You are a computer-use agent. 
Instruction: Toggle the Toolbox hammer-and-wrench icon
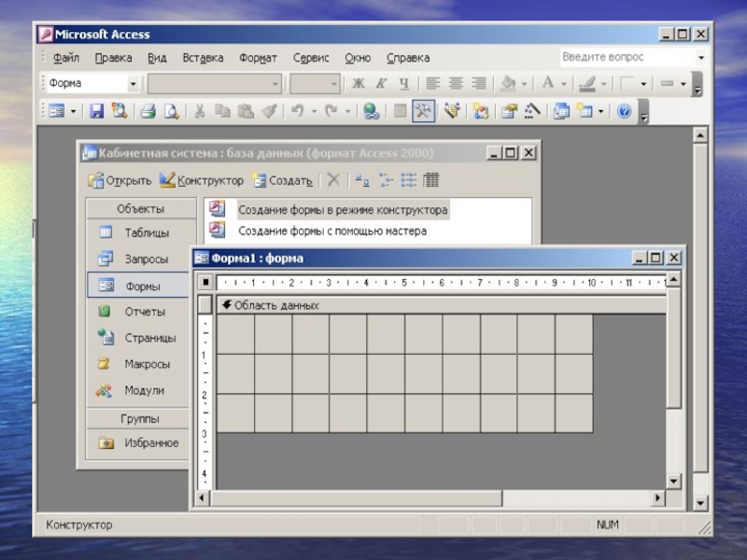tap(423, 111)
